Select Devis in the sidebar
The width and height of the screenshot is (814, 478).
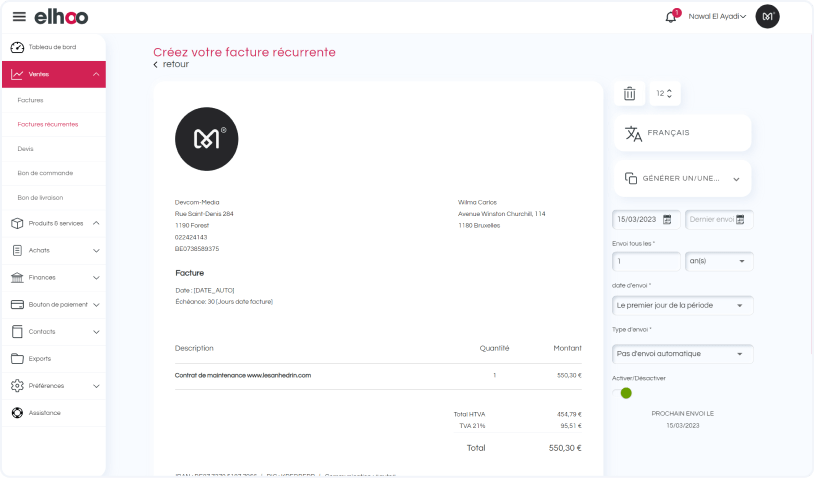pyautogui.click(x=26, y=148)
